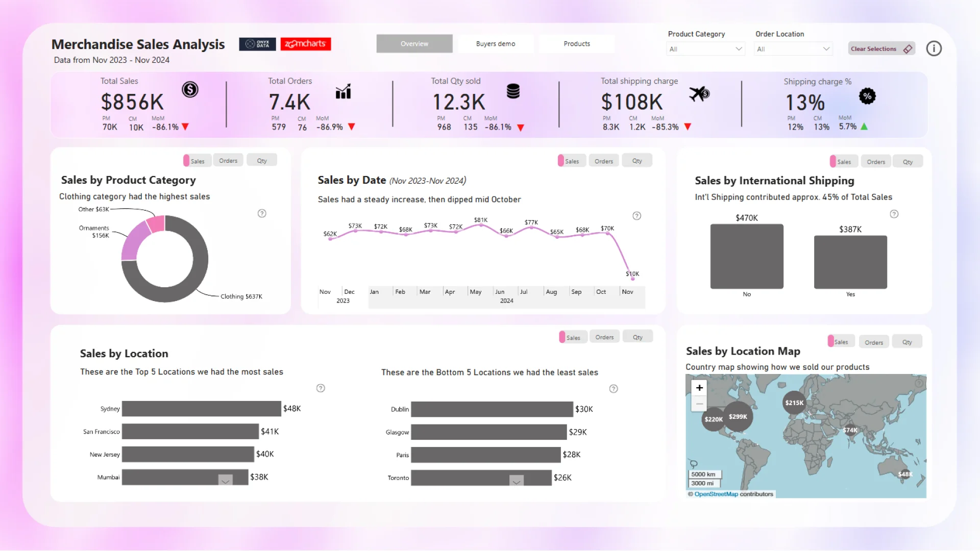The width and height of the screenshot is (980, 551).
Task: Click the New Jersey $40K bar
Action: tap(188, 454)
